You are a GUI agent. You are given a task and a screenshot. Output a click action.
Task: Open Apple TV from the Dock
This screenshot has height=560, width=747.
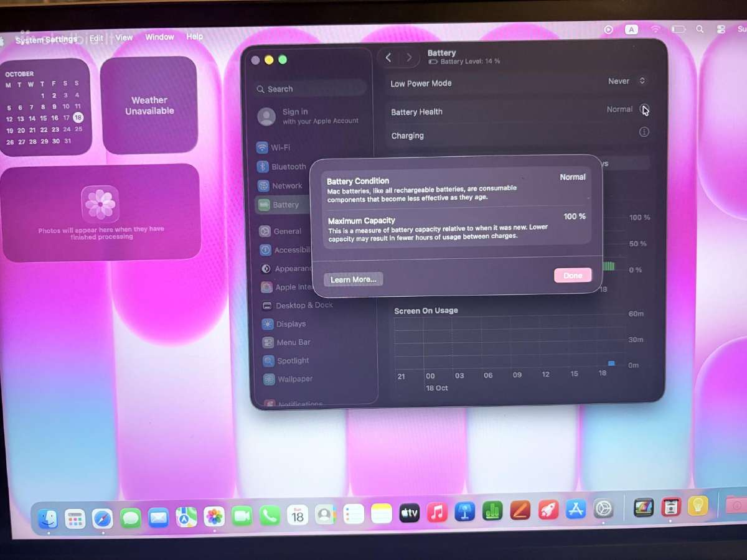(x=409, y=513)
